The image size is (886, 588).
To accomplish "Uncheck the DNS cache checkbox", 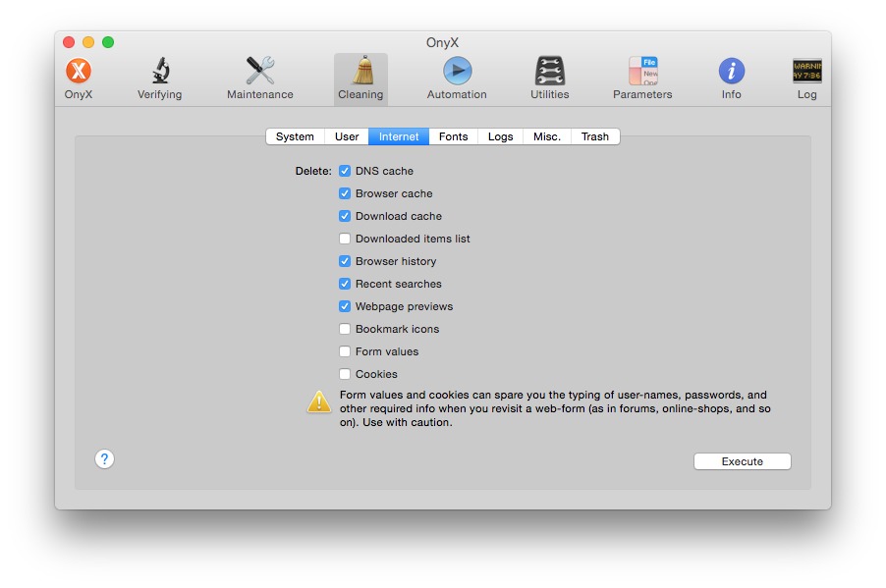I will [x=345, y=171].
